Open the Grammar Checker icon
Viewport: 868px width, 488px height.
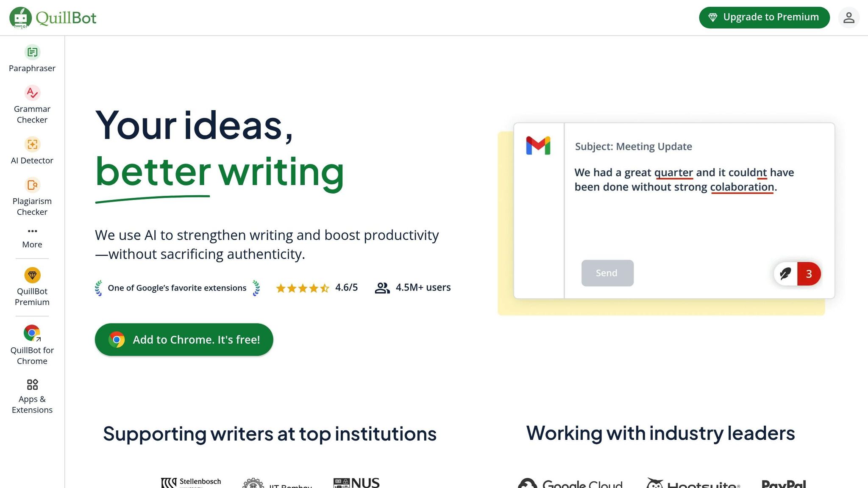click(32, 93)
